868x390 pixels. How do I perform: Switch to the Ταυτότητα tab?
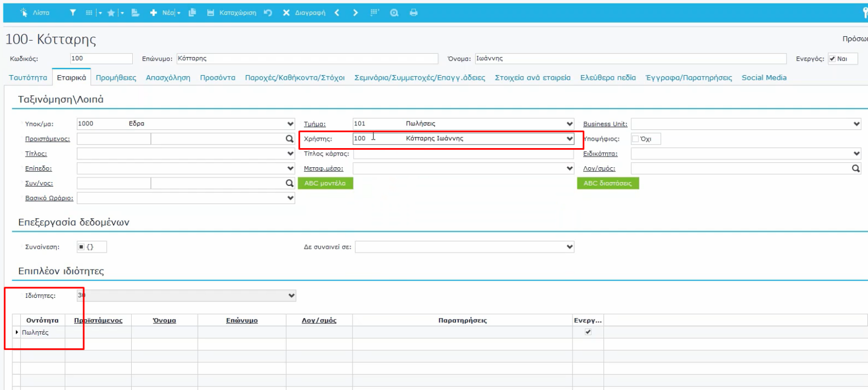28,78
